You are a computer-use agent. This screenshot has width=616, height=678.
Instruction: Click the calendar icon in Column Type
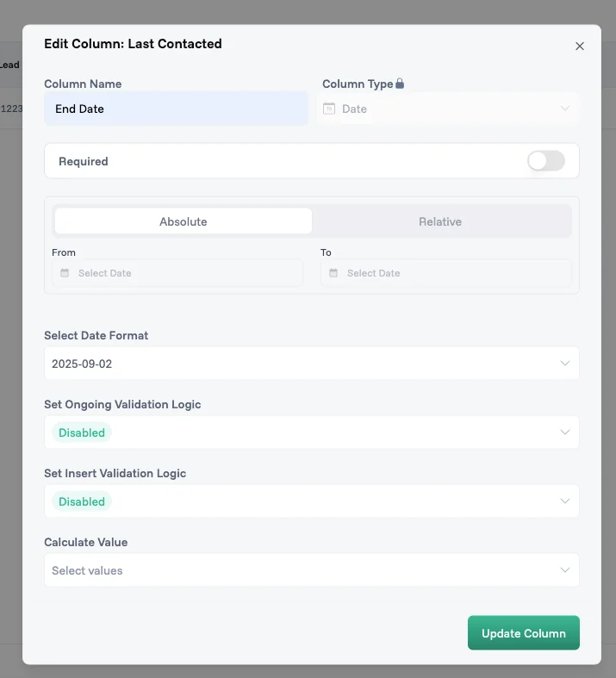click(x=329, y=109)
